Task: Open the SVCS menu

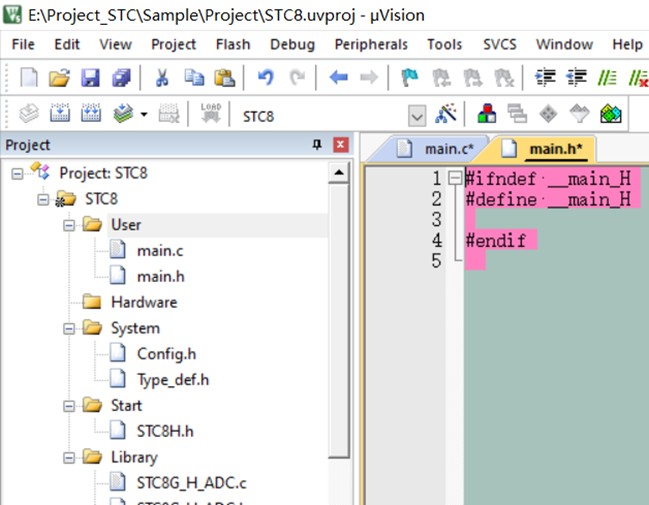Action: 500,44
